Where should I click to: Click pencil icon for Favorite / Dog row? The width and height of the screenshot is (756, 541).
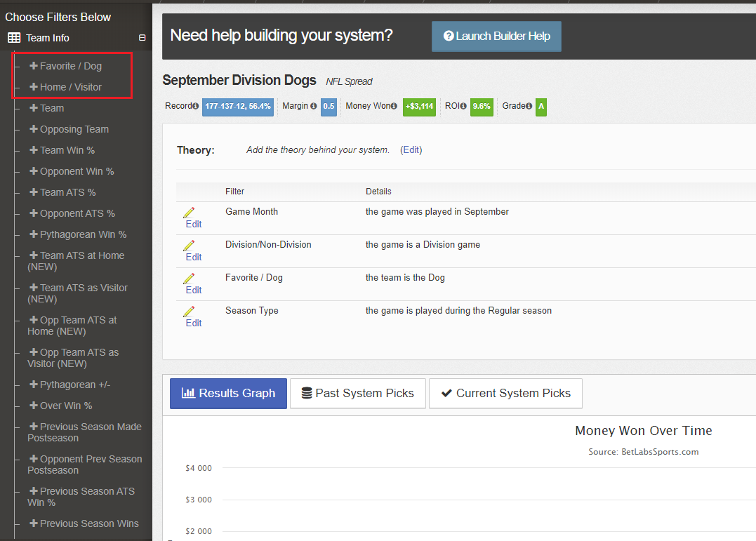[x=188, y=278]
